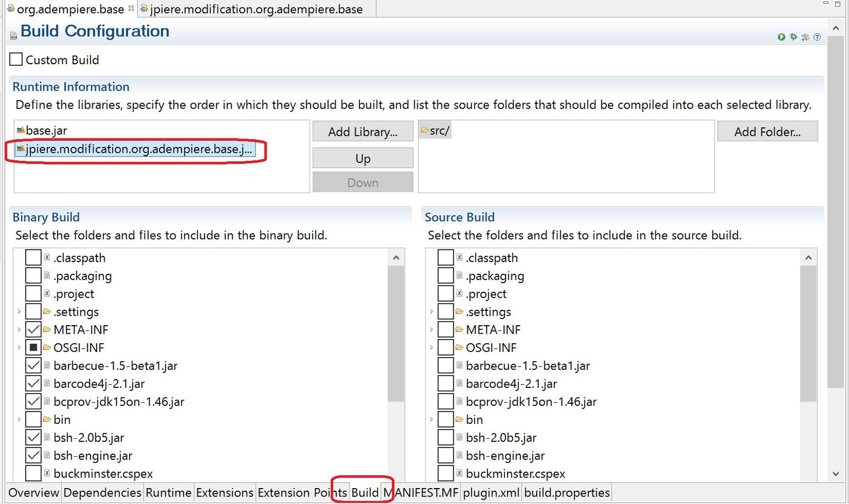Click the Binary Build list vertical scrollbar
This screenshot has height=504, width=849.
396,334
